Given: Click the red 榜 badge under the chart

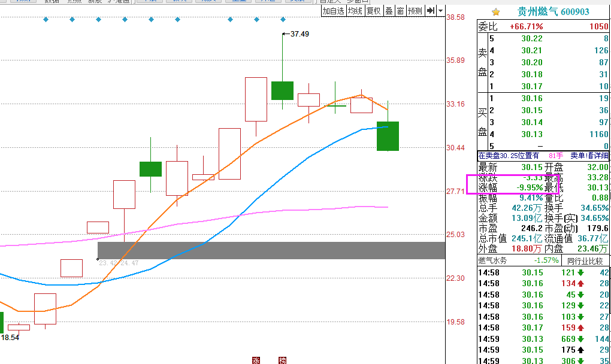Looking at the screenshot, I should (283, 360).
